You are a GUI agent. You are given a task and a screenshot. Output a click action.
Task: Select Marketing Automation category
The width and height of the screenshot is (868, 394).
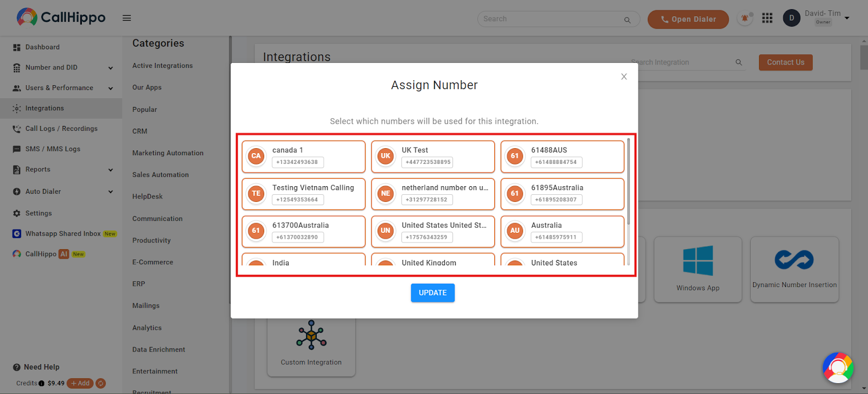point(168,153)
